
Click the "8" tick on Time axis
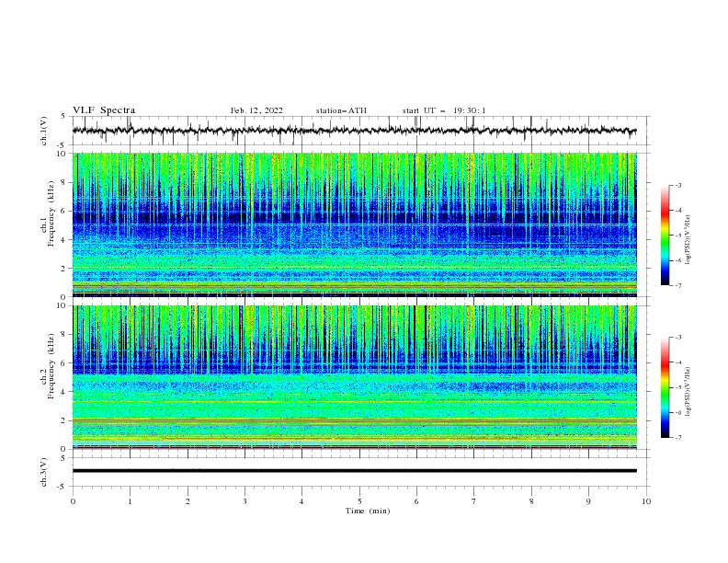coord(531,501)
